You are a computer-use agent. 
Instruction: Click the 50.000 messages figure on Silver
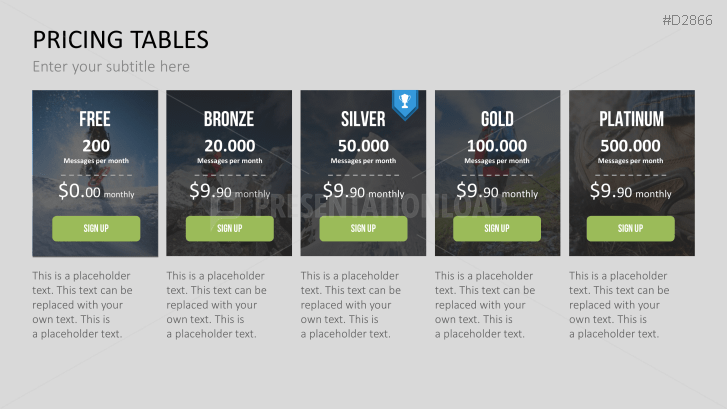point(363,146)
